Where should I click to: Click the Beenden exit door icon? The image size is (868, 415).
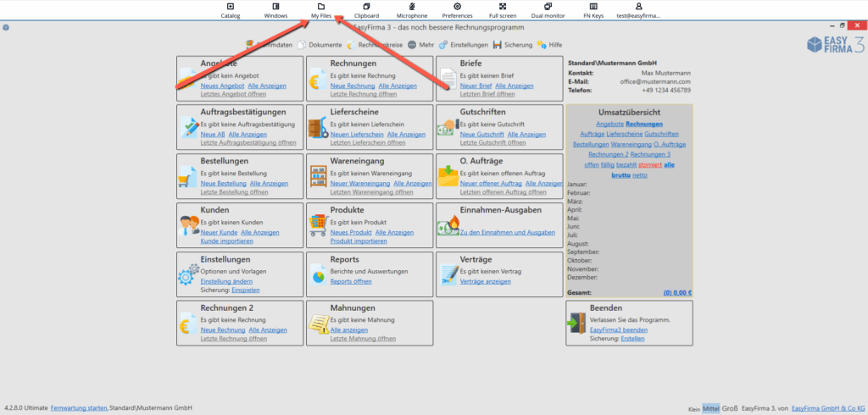(576, 323)
